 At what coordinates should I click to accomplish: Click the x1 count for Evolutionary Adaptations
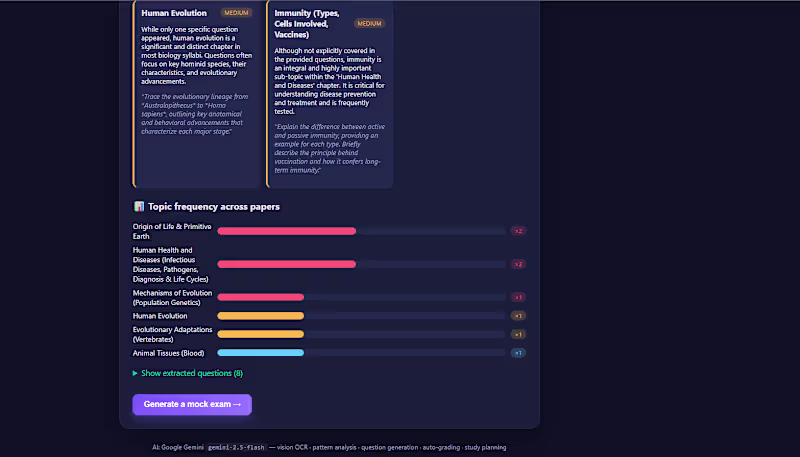pos(518,335)
